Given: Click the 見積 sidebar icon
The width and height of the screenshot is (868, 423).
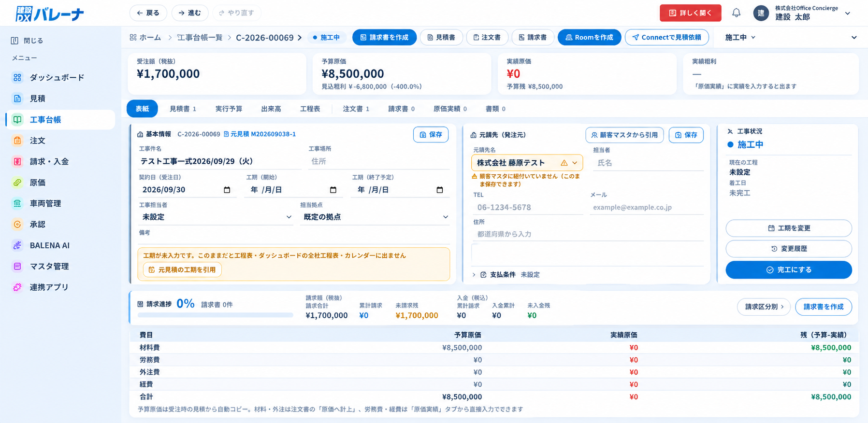Looking at the screenshot, I should tap(17, 99).
